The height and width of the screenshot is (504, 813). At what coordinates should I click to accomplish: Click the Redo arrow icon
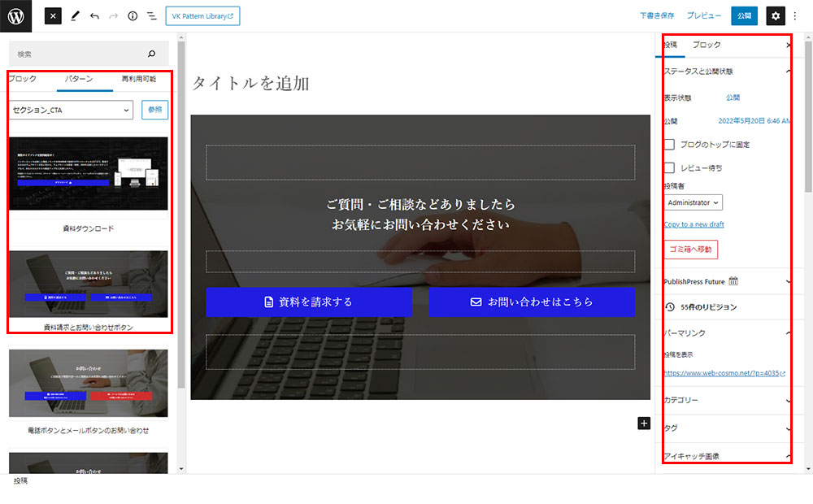[112, 15]
